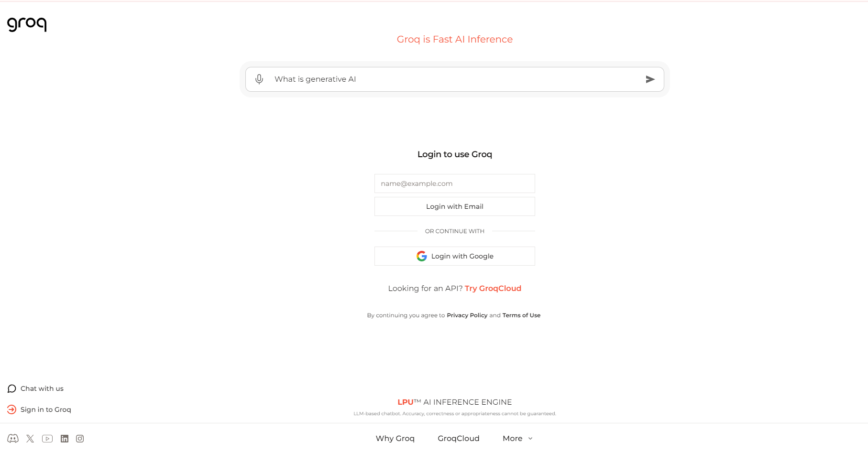Expand the More menu in the footer
Image resolution: width=868 pixels, height=452 pixels.
coord(517,438)
